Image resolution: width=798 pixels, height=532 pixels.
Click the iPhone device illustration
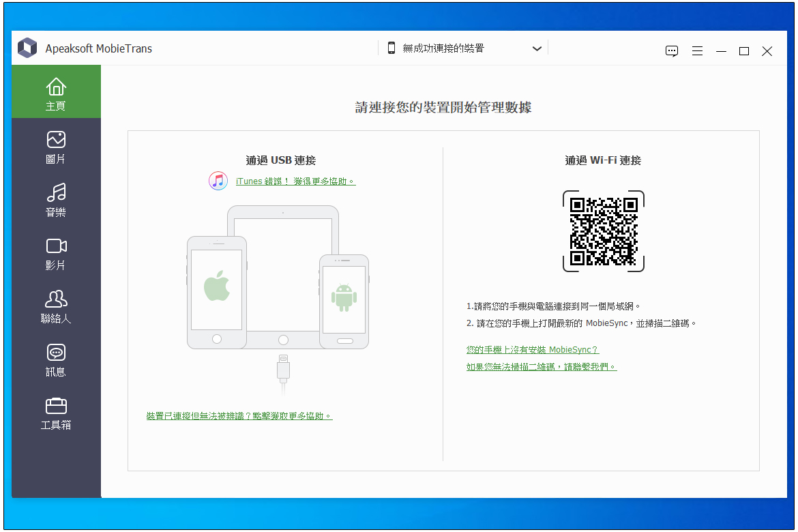click(x=217, y=292)
